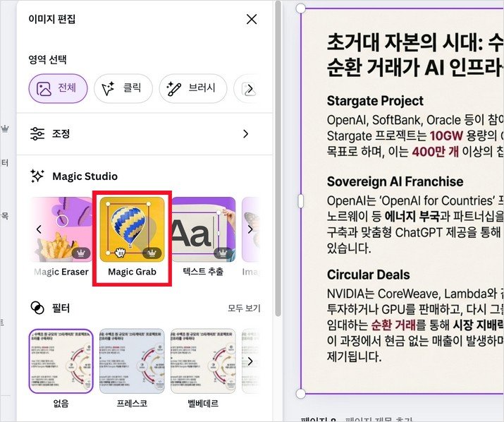Click the 필터 overlapping circles icon
The width and height of the screenshot is (504, 422).
pos(37,308)
